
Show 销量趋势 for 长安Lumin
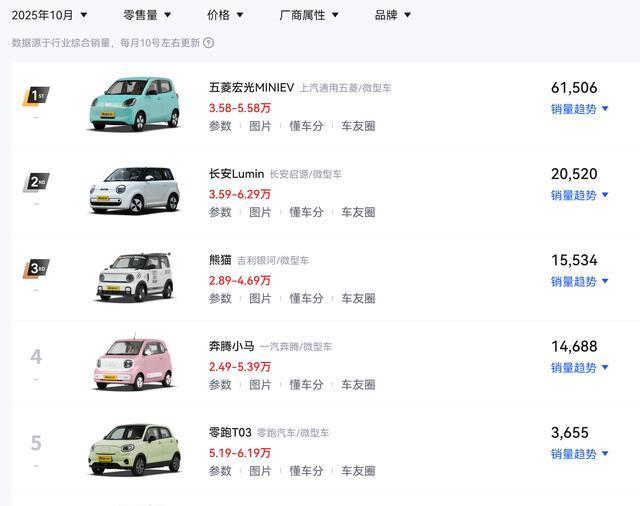(x=580, y=195)
